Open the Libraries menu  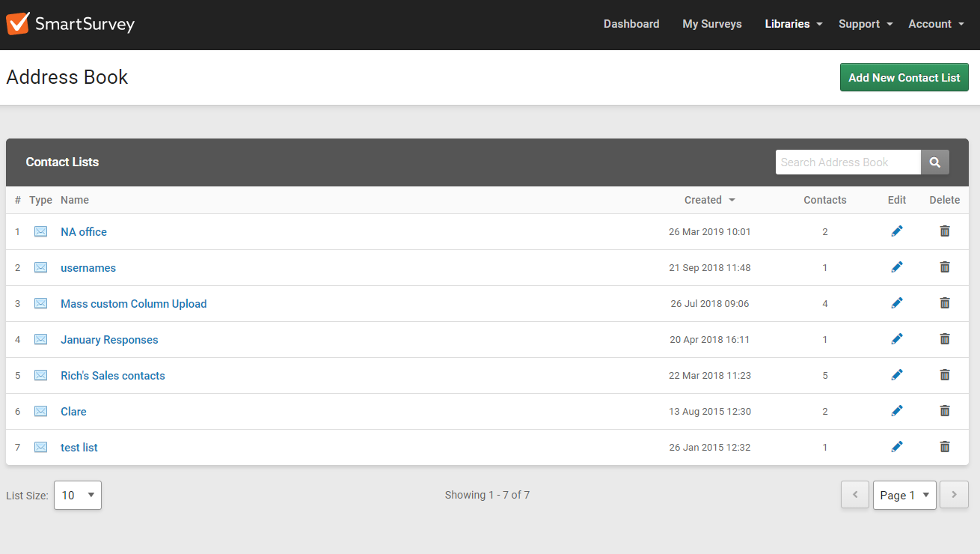tap(792, 23)
